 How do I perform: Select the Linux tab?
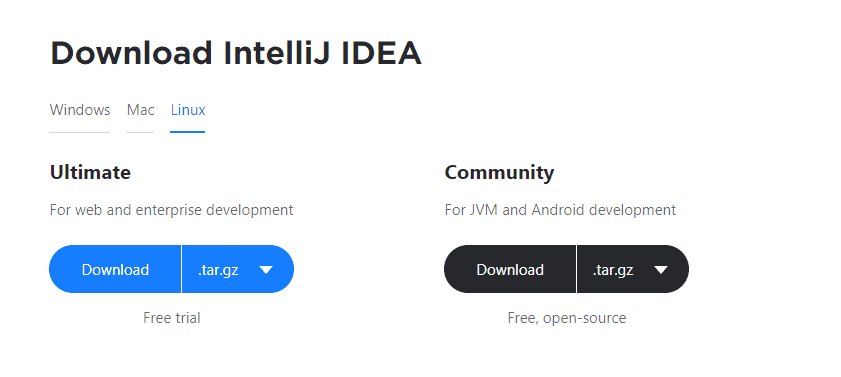pyautogui.click(x=188, y=110)
